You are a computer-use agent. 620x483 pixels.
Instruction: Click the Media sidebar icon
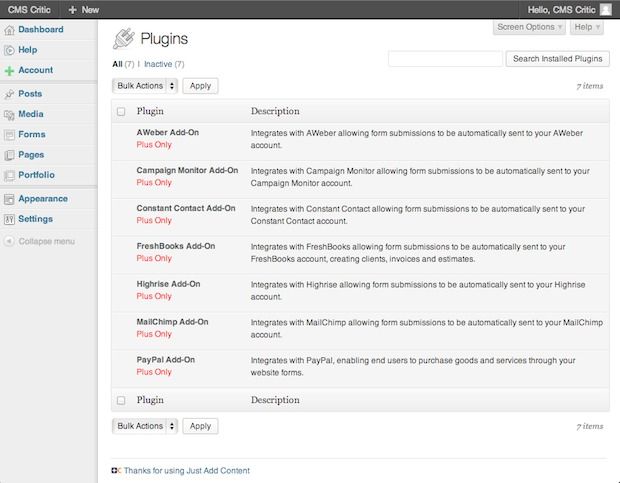[x=9, y=115]
